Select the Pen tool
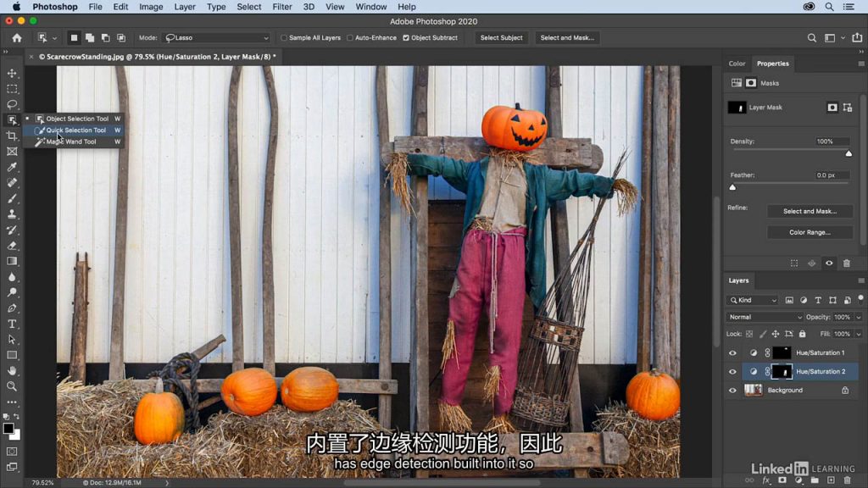This screenshot has width=868, height=488. [12, 308]
